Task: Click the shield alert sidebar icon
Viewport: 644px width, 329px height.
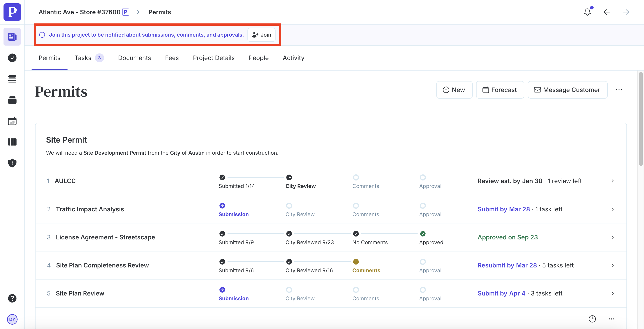Action: pyautogui.click(x=12, y=163)
